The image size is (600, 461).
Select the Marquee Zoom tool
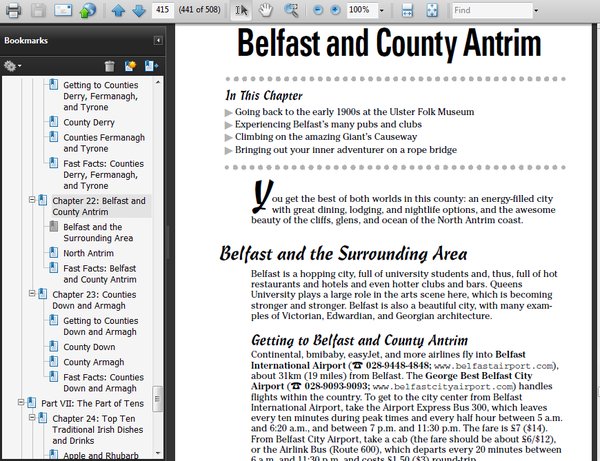click(x=291, y=10)
